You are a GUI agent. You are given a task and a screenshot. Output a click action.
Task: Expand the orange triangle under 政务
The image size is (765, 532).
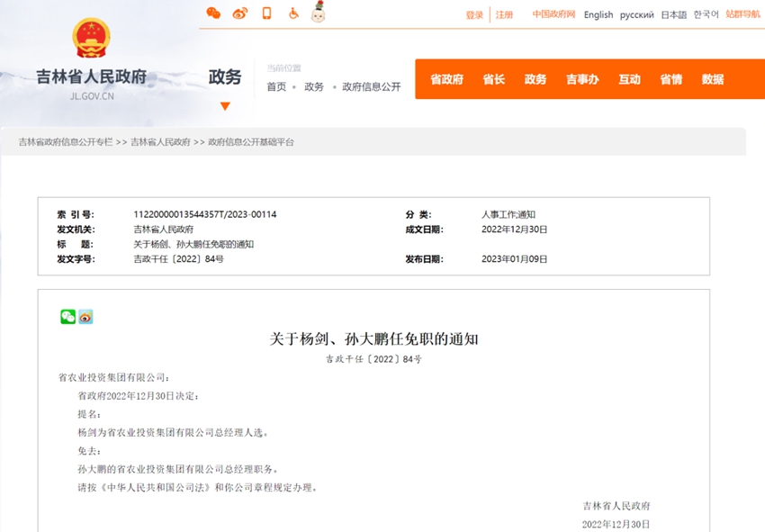225,106
